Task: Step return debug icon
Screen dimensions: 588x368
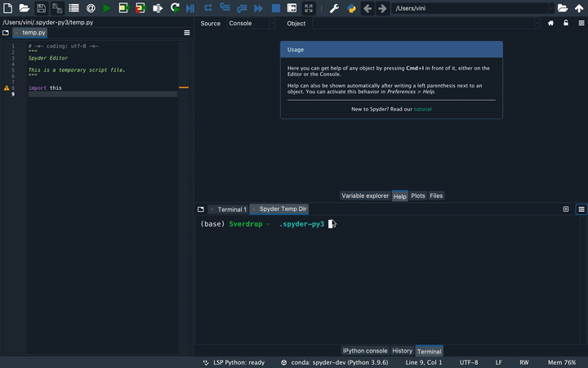Action: tap(242, 8)
